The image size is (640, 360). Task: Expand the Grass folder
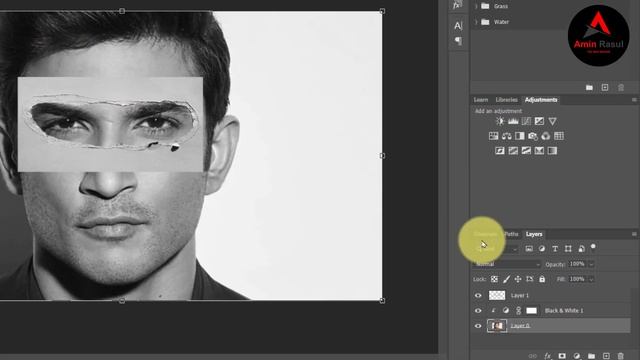pyautogui.click(x=476, y=6)
